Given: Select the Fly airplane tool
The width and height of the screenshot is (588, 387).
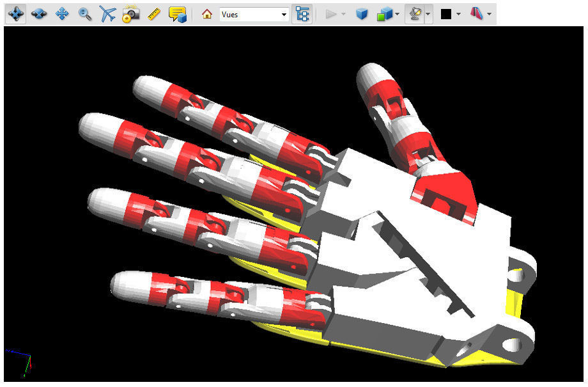Looking at the screenshot, I should click(x=108, y=14).
